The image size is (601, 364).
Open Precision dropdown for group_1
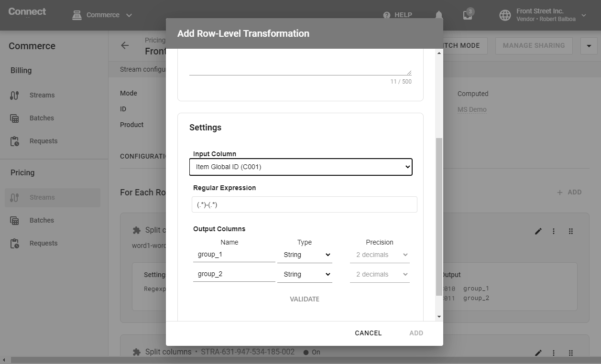coord(380,255)
